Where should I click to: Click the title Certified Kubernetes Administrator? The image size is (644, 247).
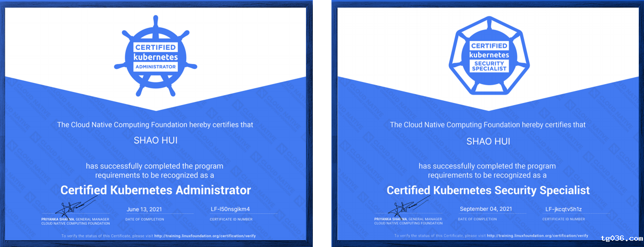(x=155, y=190)
